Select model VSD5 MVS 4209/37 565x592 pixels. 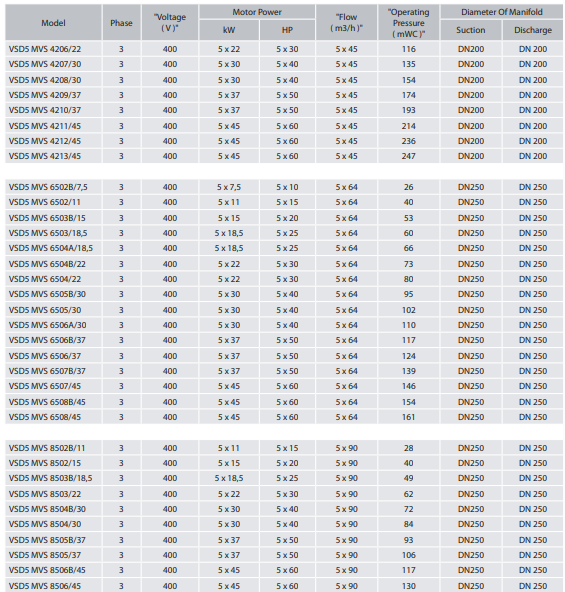[45, 95]
